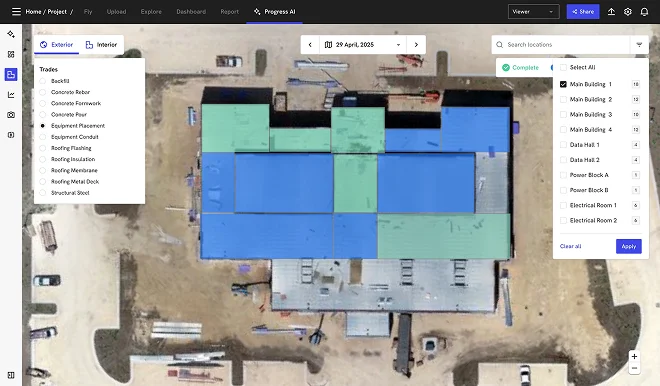Select the Roofing Flashing trade
Viewport: 660px width, 386px height.
[x=43, y=148]
